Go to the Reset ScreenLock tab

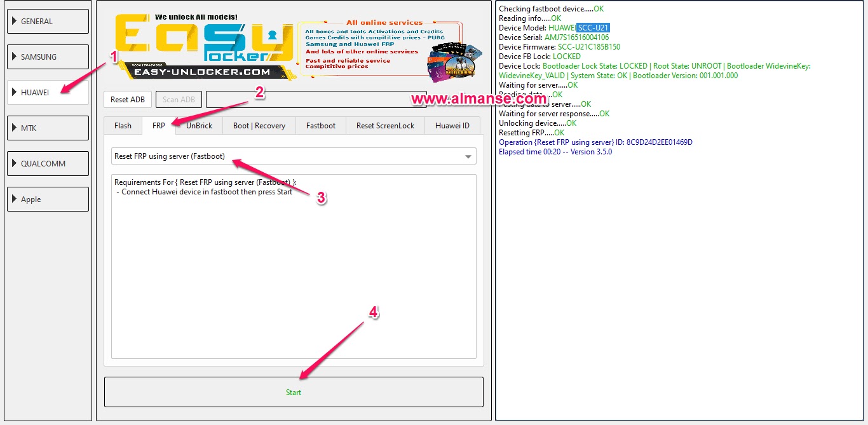(386, 125)
